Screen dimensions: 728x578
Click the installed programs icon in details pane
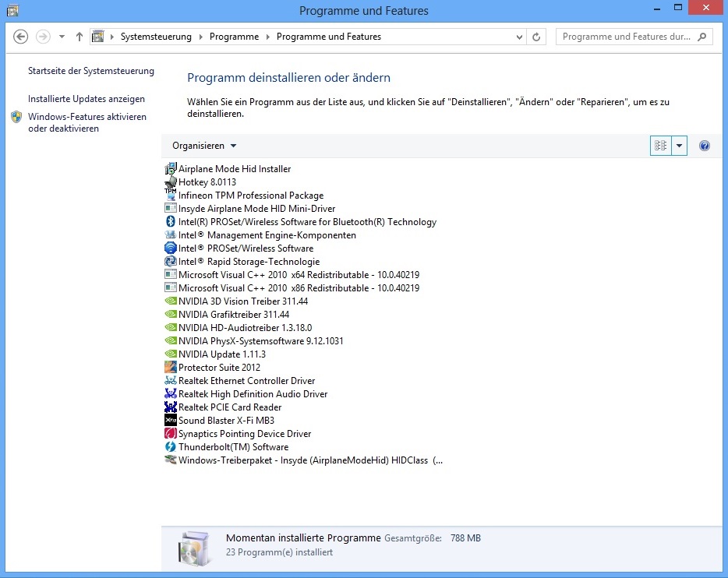point(193,548)
